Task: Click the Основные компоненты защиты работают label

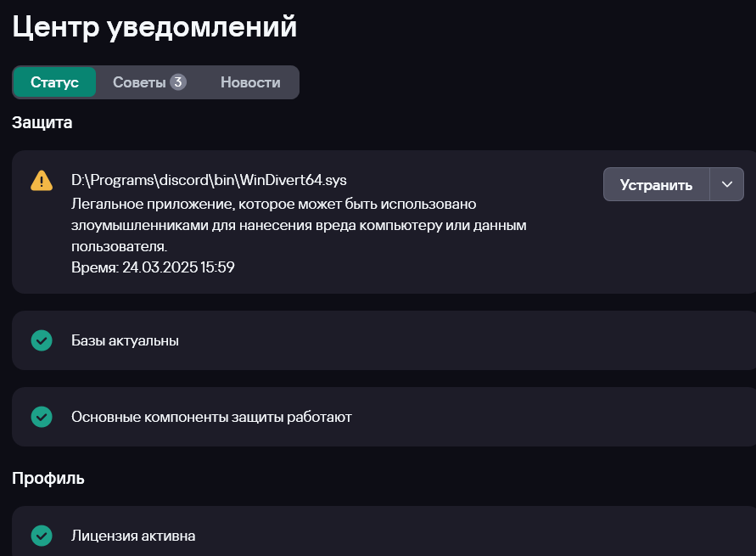Action: tap(211, 417)
